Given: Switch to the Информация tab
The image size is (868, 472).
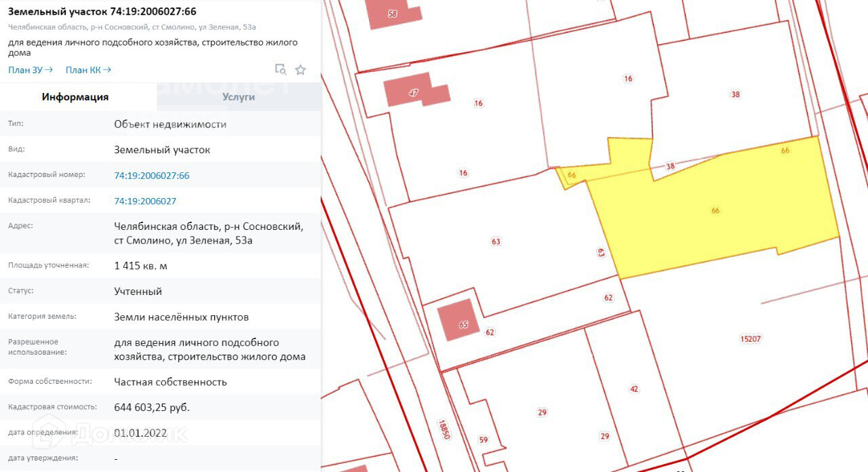Looking at the screenshot, I should [x=75, y=97].
